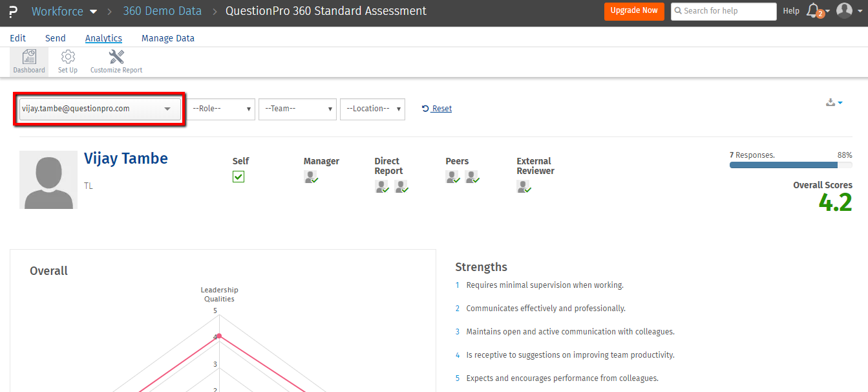Open the Role filter dropdown
Viewport: 868px width, 392px height.
[222, 109]
